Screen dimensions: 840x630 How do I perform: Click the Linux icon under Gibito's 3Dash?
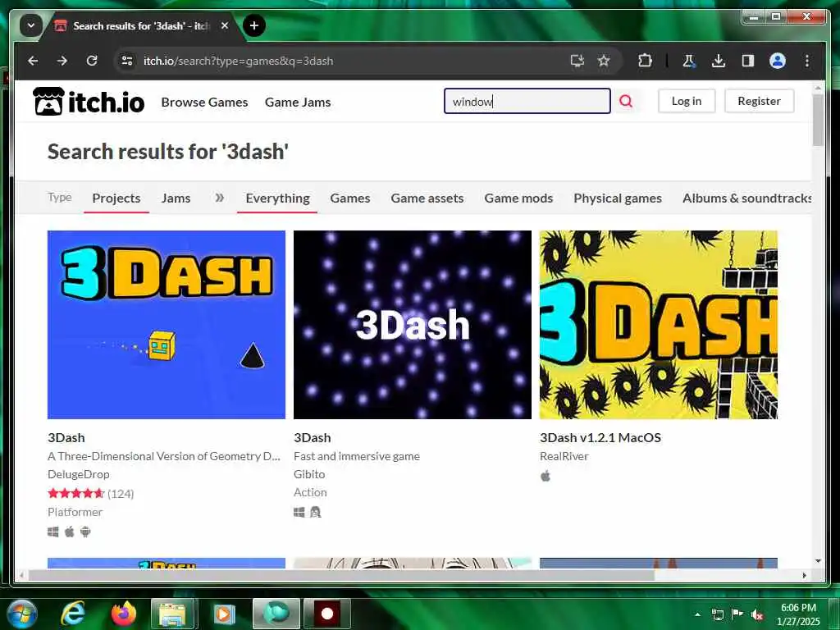316,512
